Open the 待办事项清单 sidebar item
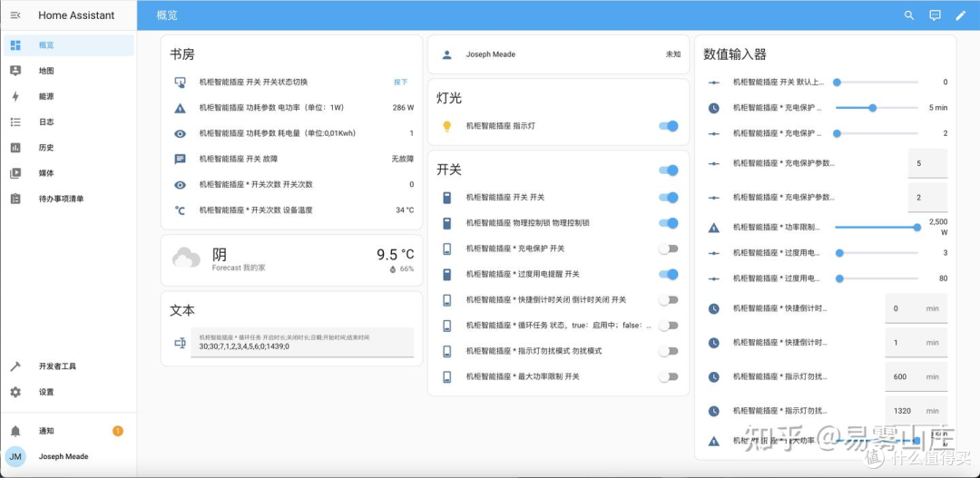980x478 pixels. tap(69, 199)
